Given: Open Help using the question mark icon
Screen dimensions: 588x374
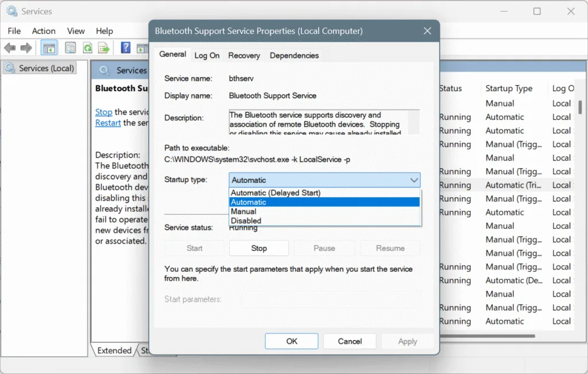Looking at the screenshot, I should 125,48.
